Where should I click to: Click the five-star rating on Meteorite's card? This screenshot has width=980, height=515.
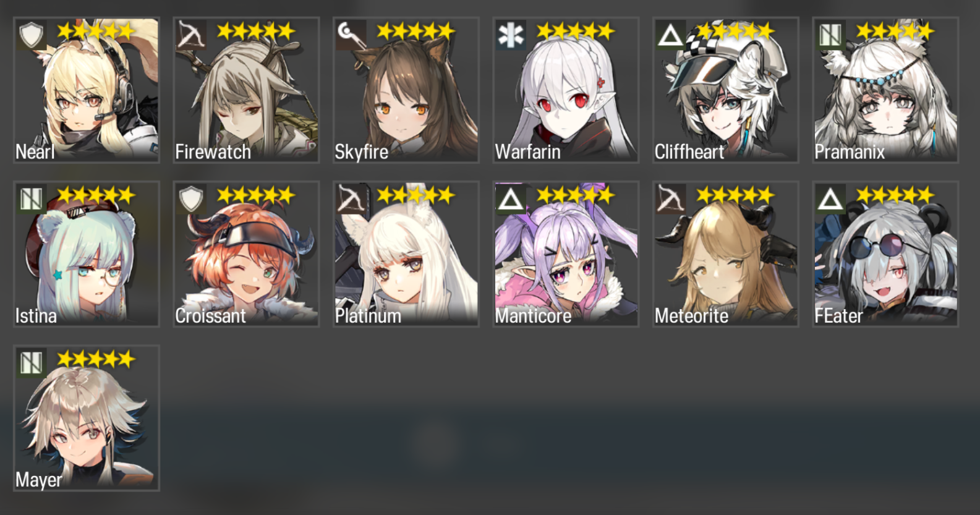[735, 195]
